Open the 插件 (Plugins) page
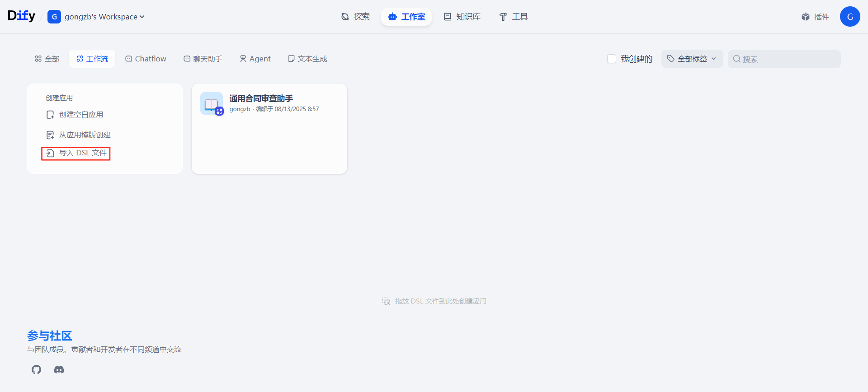 [815, 17]
